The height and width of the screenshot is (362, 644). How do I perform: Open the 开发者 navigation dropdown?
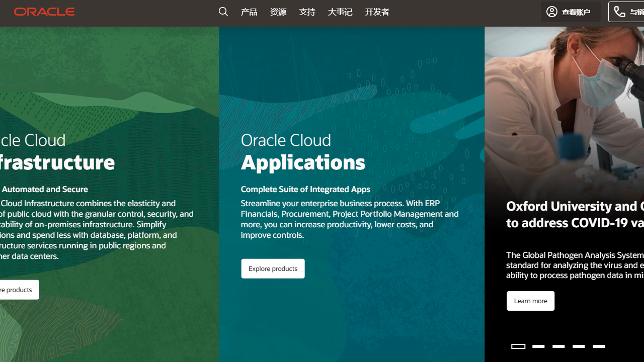377,12
